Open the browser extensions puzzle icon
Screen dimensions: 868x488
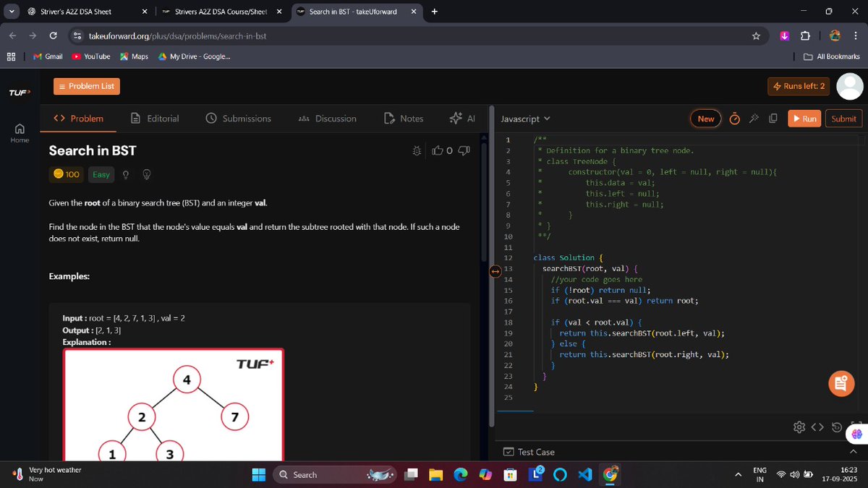805,36
